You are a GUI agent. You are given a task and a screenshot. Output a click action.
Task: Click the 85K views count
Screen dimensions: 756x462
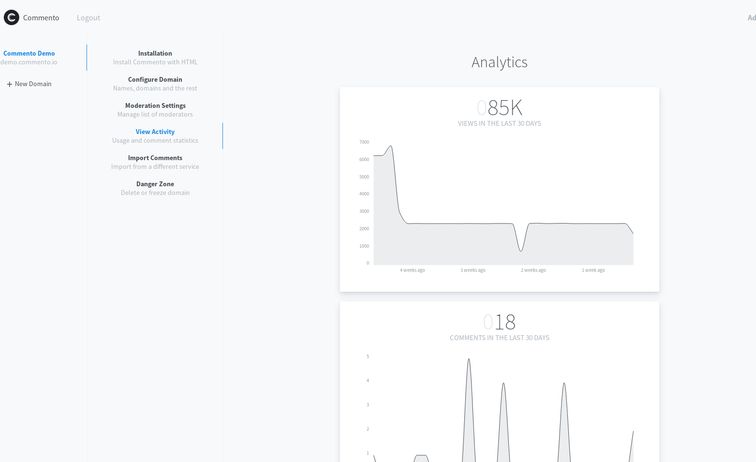pyautogui.click(x=499, y=107)
